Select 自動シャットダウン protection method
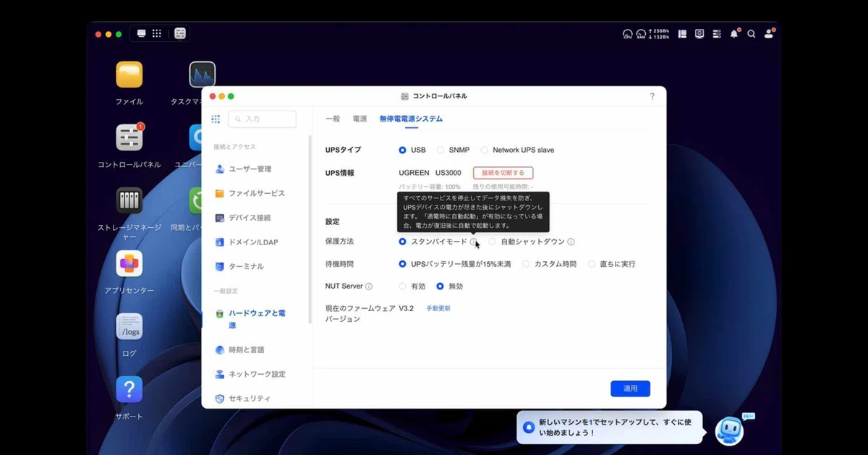Screen dimensions: 868x455 493,242
